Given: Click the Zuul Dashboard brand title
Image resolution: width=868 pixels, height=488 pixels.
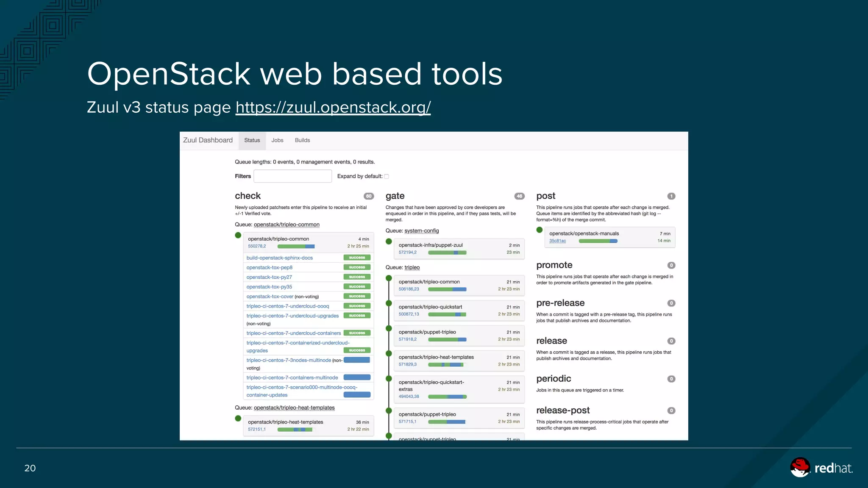Looking at the screenshot, I should pyautogui.click(x=208, y=140).
